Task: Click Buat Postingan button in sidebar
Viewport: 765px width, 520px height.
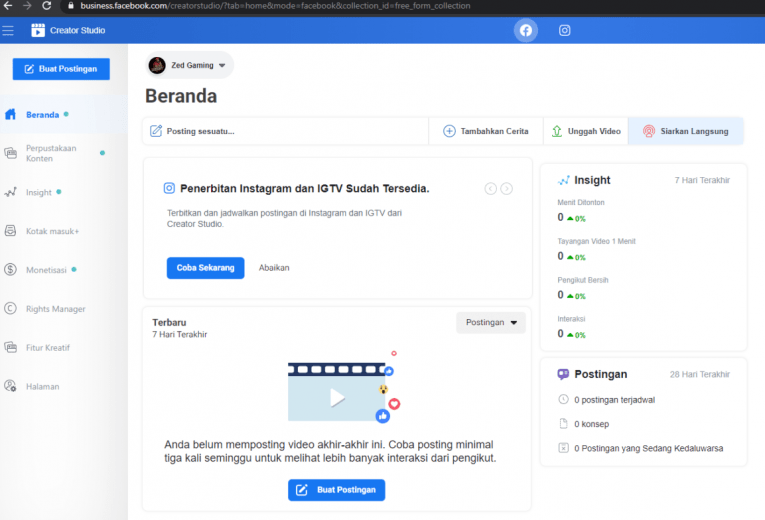Action: (61, 69)
